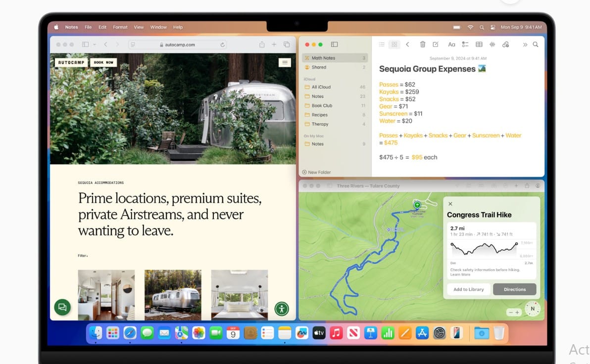Open the Window menu
The height and width of the screenshot is (364, 590).
[x=158, y=27]
